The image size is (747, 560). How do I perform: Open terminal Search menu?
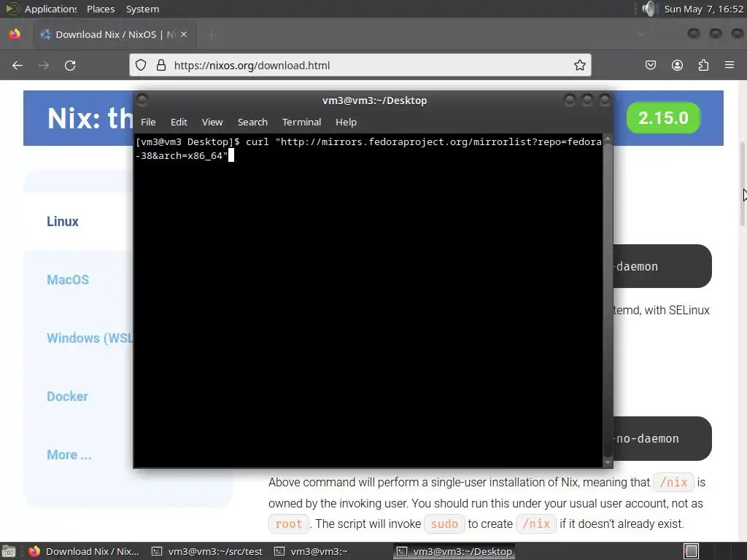(x=252, y=122)
